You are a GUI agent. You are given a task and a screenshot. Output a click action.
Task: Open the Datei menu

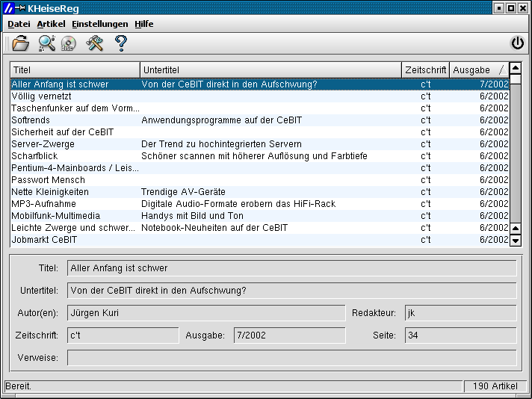click(19, 24)
